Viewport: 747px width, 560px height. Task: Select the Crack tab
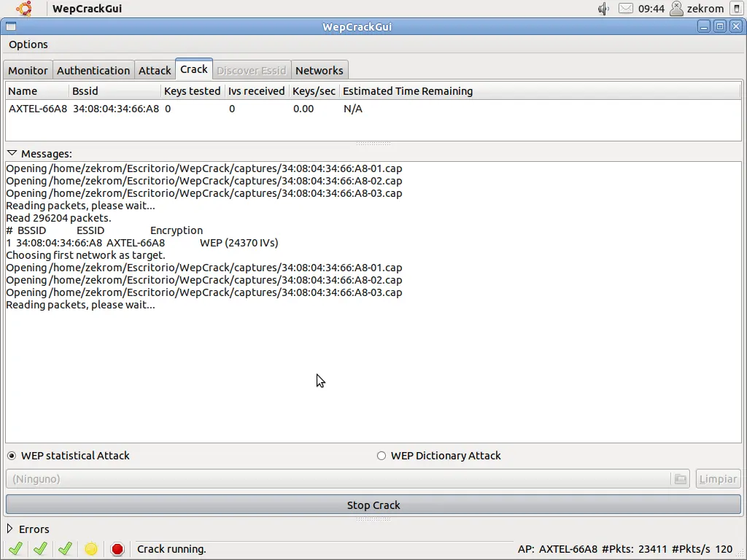coord(194,69)
